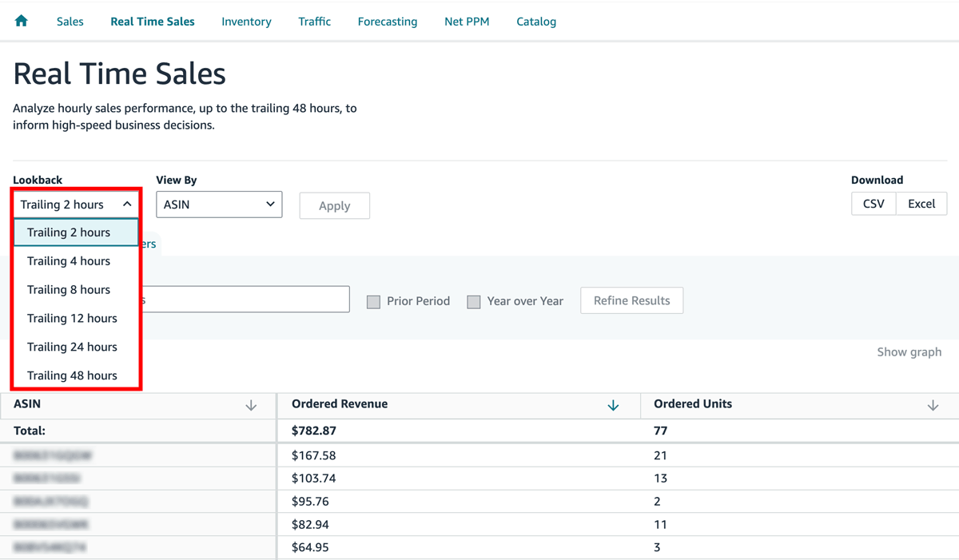Download the report as Excel
This screenshot has width=959, height=560.
[921, 204]
